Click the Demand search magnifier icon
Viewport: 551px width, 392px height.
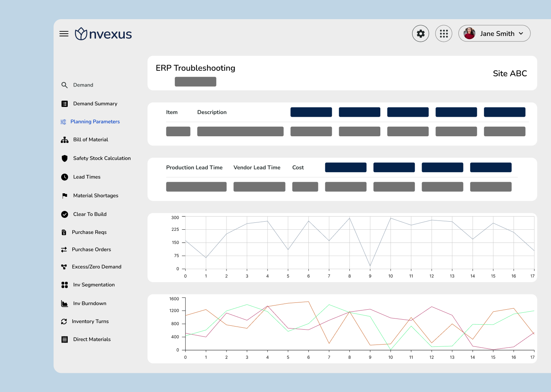pyautogui.click(x=65, y=85)
